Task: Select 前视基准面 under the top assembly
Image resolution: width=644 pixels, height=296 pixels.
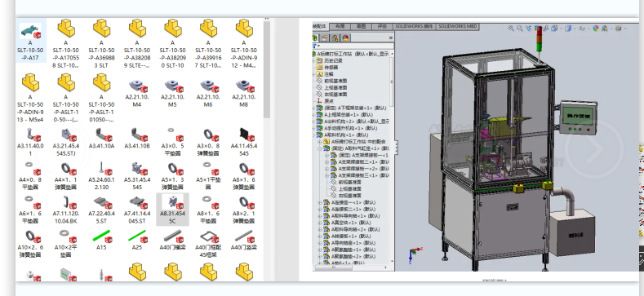Action: (x=335, y=81)
